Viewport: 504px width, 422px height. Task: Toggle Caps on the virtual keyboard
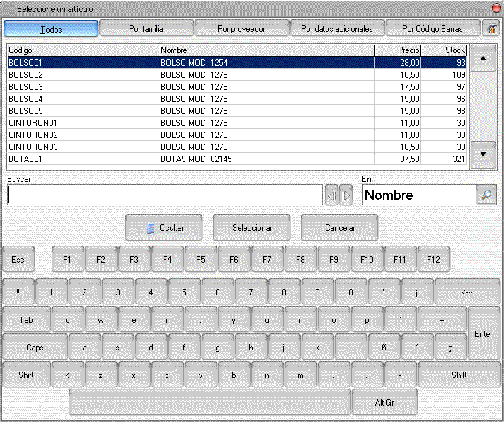coord(35,348)
